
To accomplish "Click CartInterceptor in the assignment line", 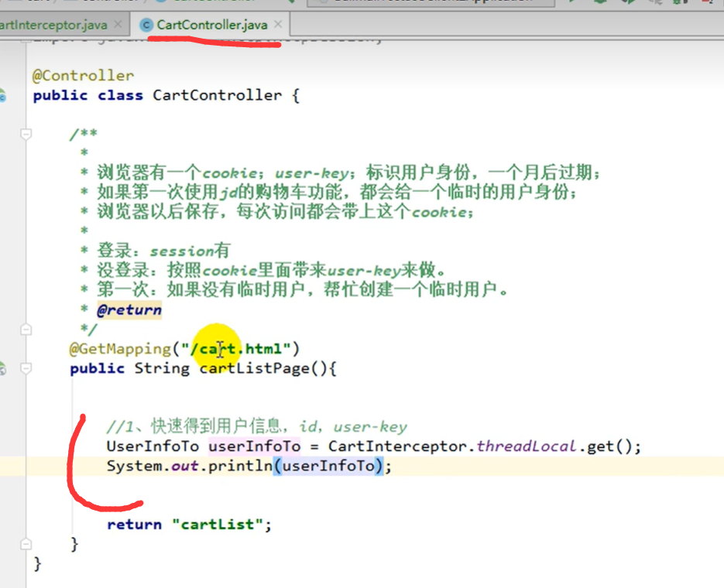I will [x=397, y=446].
